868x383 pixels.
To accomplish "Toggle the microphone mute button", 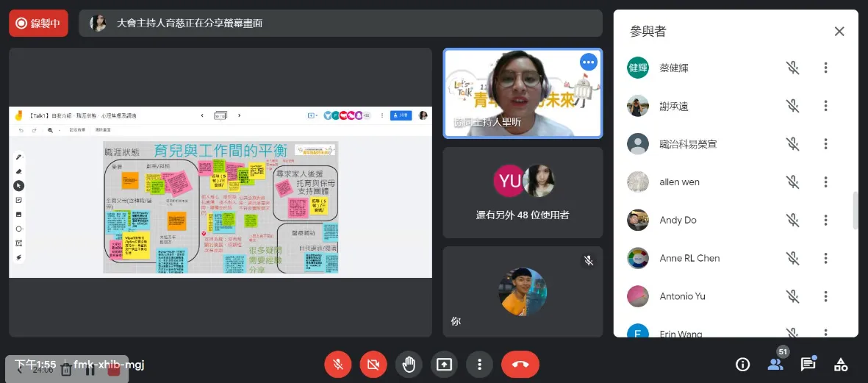I will [x=337, y=364].
